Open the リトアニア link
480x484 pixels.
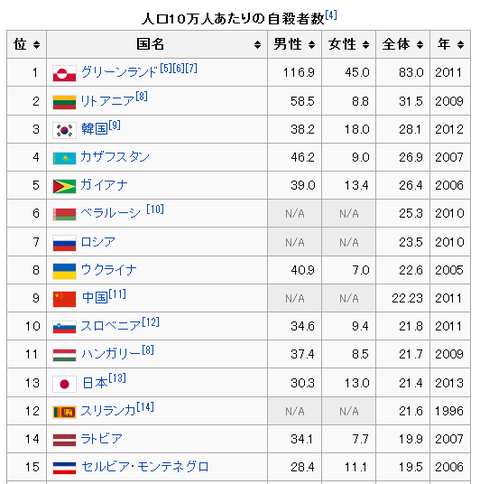coord(107,101)
